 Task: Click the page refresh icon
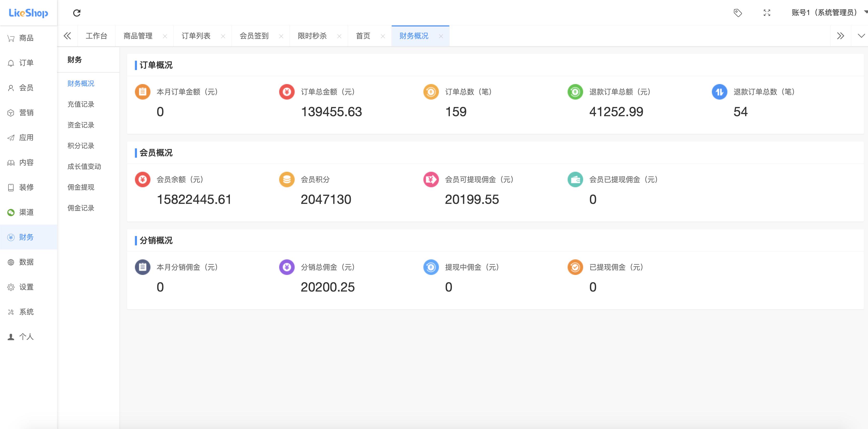77,13
